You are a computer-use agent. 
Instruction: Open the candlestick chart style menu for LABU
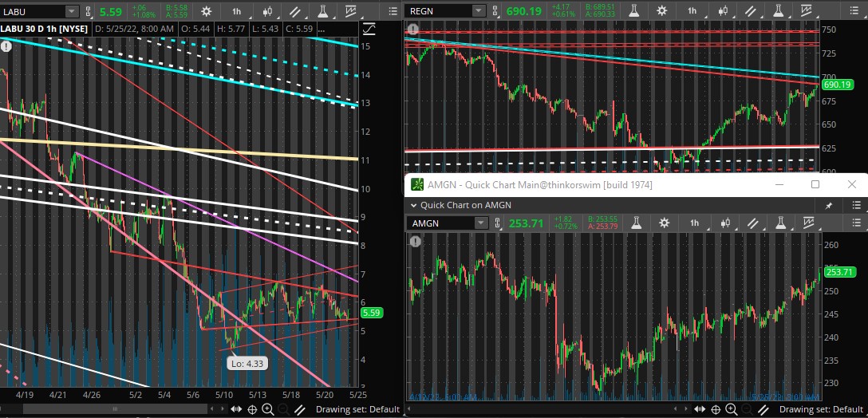[267, 11]
